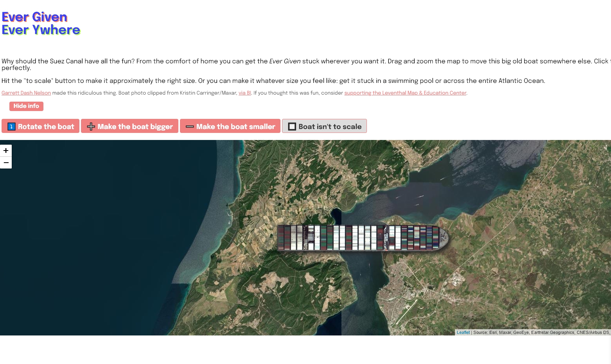The height and width of the screenshot is (364, 611).
Task: Click the plus icon beside boat bigger
Action: (x=91, y=126)
